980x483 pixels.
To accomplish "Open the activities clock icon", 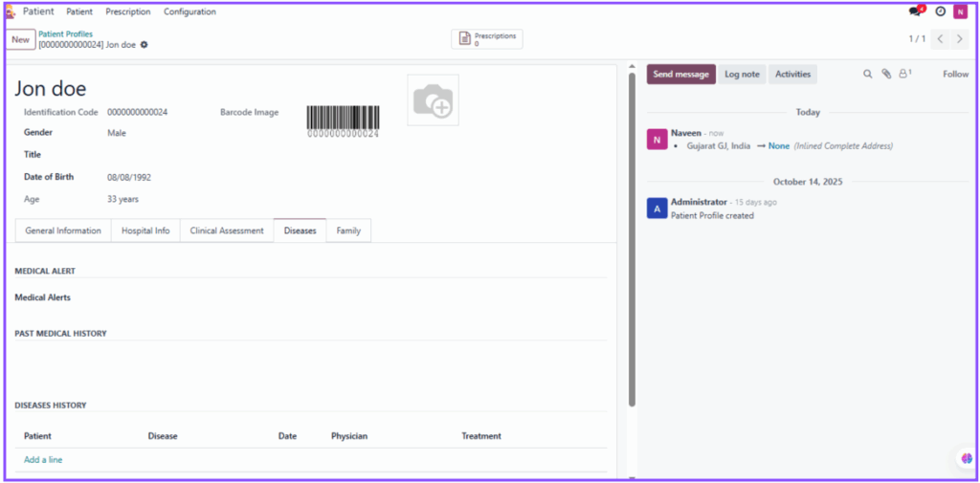I will click(940, 11).
